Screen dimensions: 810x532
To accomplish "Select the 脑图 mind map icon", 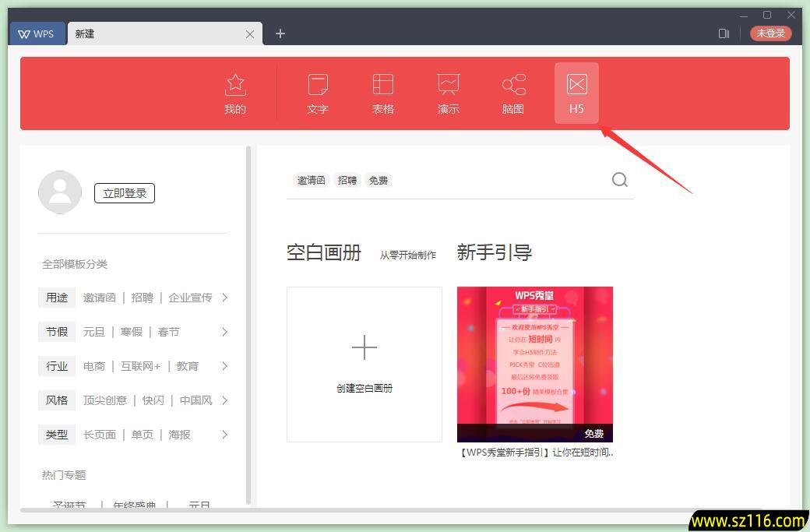I will click(513, 93).
